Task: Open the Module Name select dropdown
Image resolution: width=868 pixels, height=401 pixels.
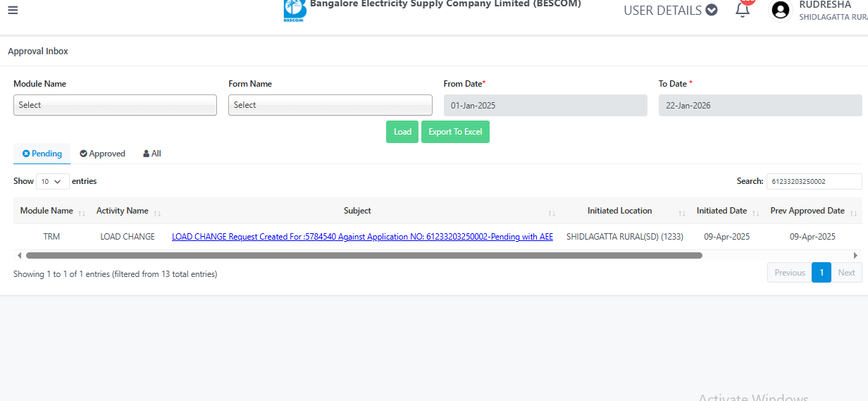Action: 115,105
